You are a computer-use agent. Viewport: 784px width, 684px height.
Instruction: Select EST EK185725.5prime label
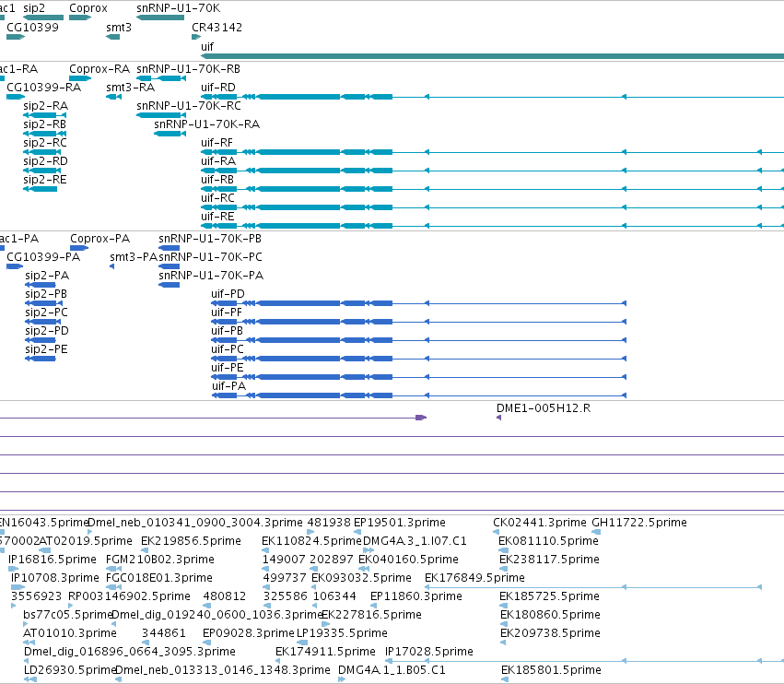point(549,596)
